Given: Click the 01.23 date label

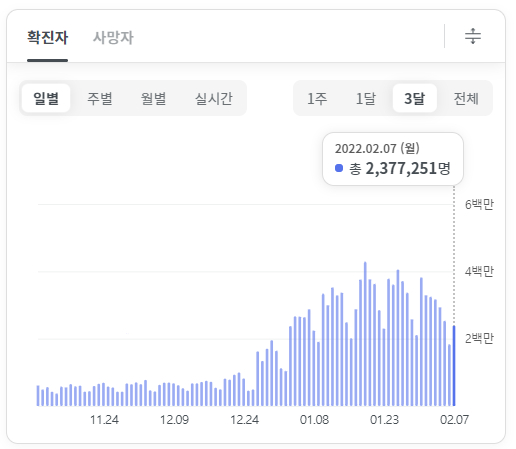Looking at the screenshot, I should click(x=384, y=420).
